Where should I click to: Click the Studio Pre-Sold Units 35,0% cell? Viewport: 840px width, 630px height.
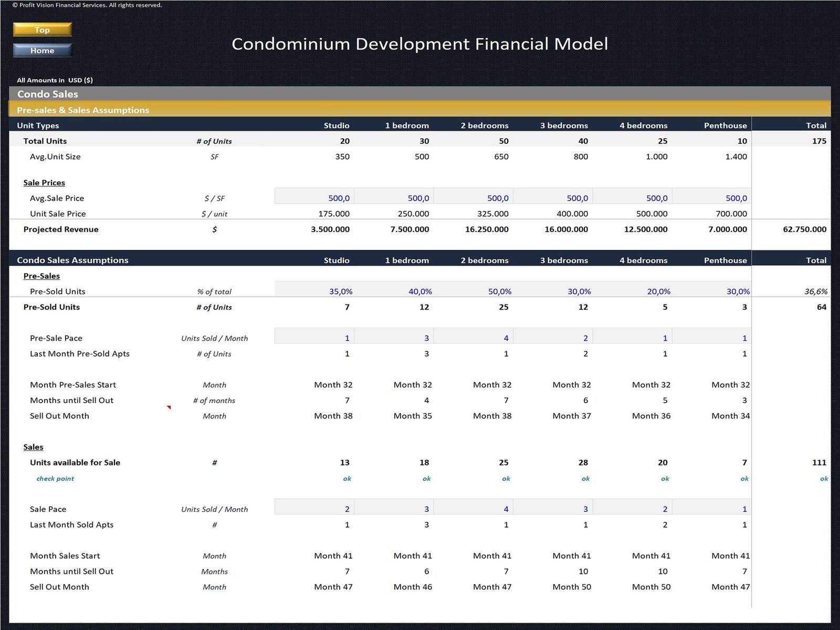(x=314, y=291)
